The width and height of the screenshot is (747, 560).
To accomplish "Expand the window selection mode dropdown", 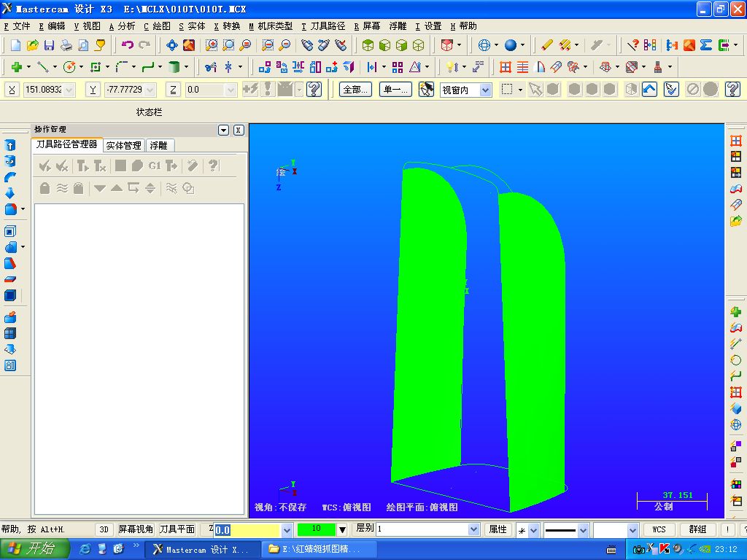I will pos(485,90).
